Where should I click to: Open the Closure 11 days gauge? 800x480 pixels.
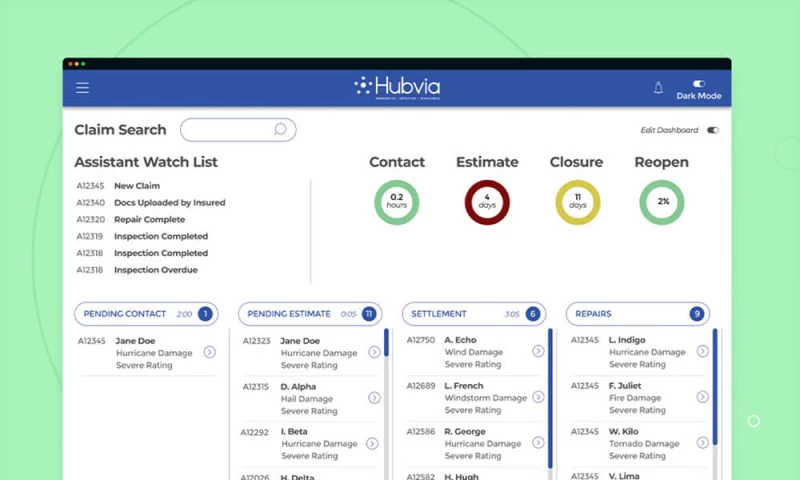pos(578,202)
